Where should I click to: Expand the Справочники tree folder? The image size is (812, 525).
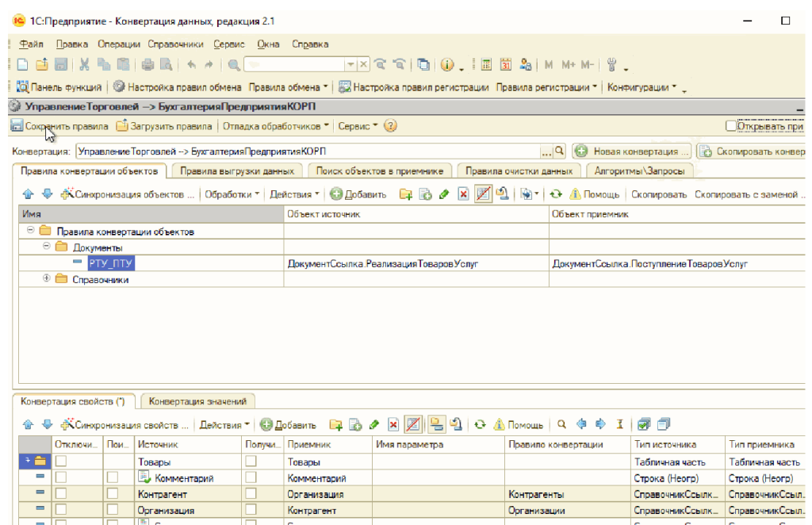pos(46,279)
